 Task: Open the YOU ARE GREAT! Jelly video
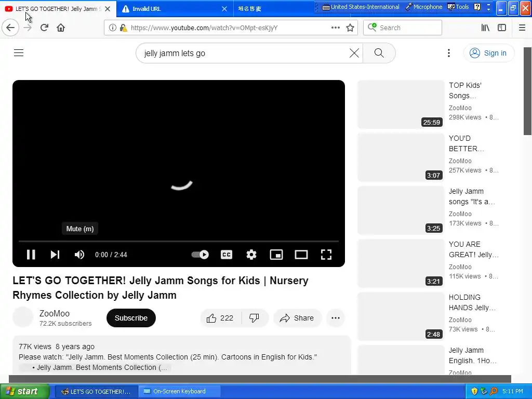[x=474, y=249]
